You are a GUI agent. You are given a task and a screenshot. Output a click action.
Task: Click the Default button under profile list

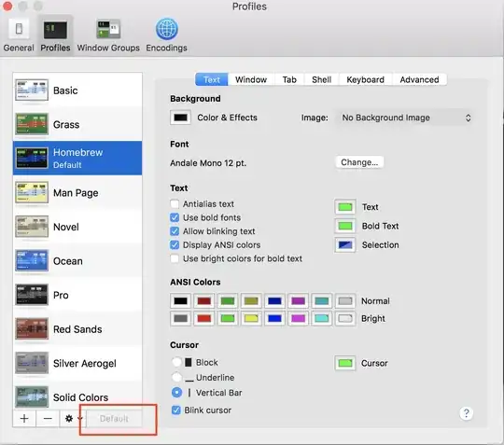click(x=114, y=419)
